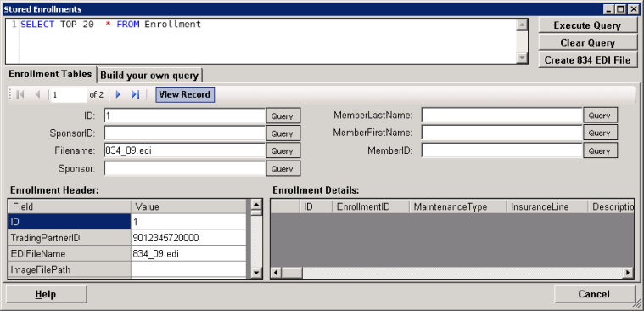644x311 pixels.
Task: Focus the SponsorID input field
Action: pos(184,133)
